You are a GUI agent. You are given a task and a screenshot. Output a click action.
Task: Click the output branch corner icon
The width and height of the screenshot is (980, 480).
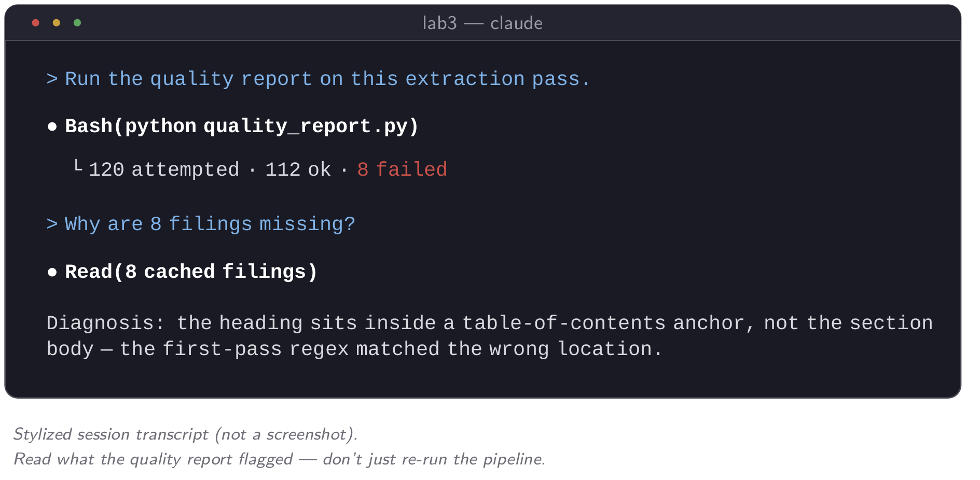click(78, 166)
